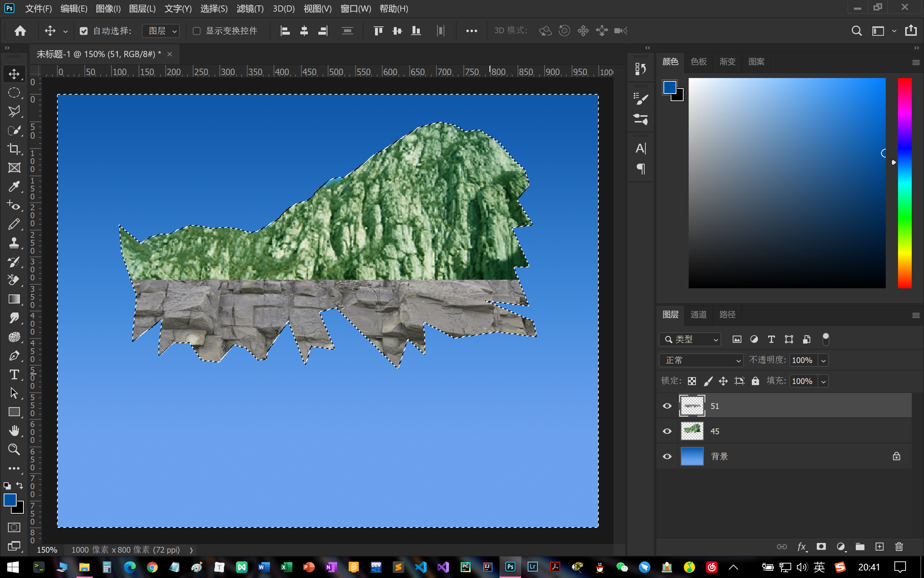Viewport: 924px width, 578px height.
Task: Select the Eyedropper tool
Action: click(x=14, y=186)
